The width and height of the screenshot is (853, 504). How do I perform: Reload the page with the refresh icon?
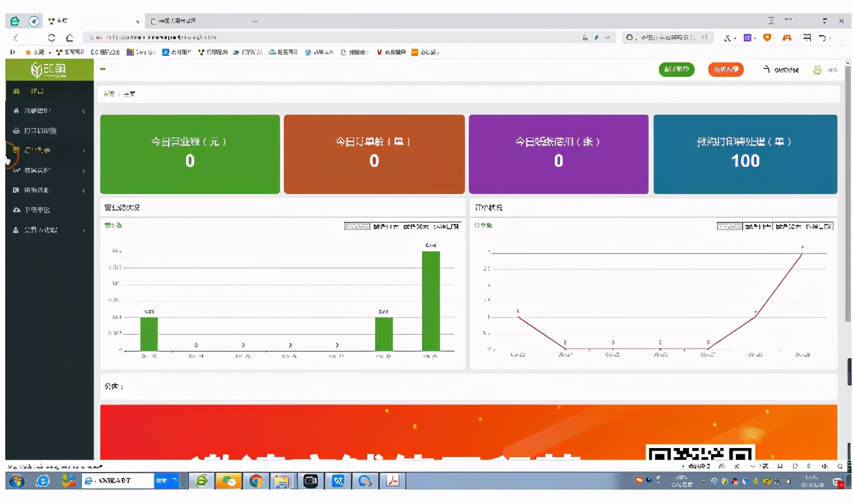[x=51, y=38]
